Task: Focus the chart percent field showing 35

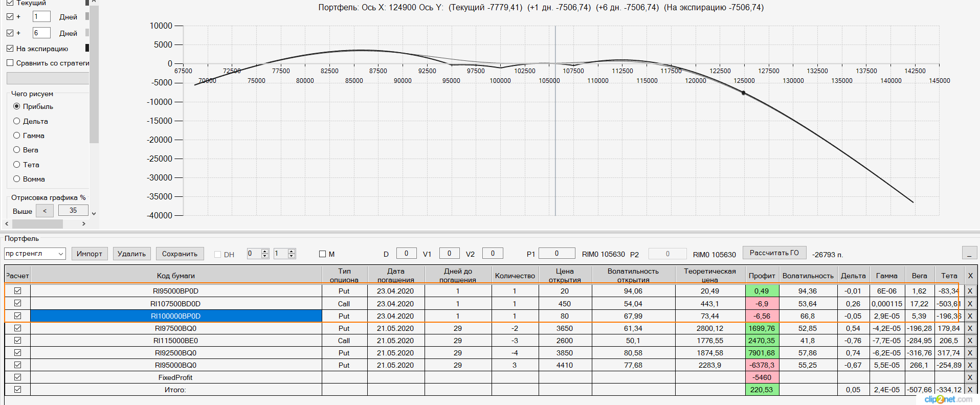Action: tap(73, 211)
